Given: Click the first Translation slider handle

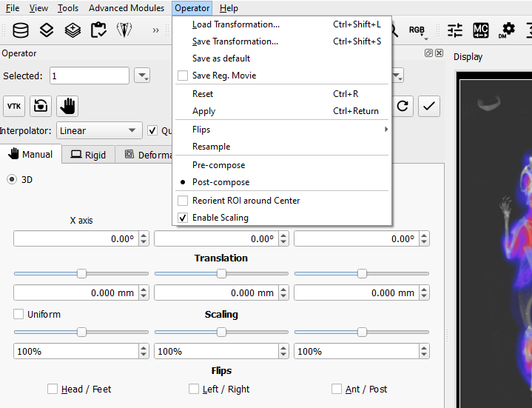Looking at the screenshot, I should click(81, 273).
